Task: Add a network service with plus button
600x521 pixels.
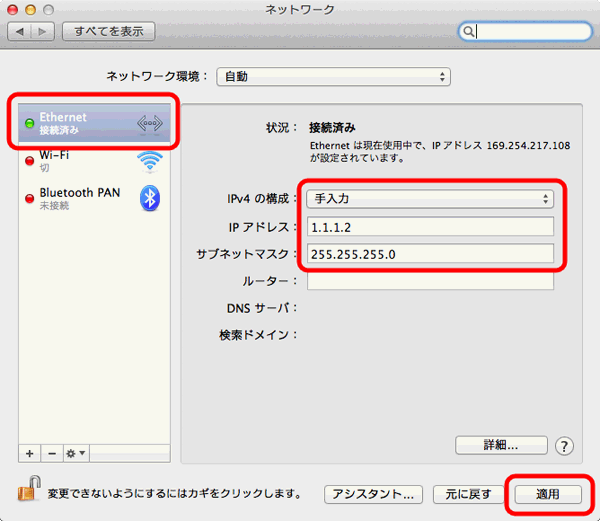Action: click(30, 453)
